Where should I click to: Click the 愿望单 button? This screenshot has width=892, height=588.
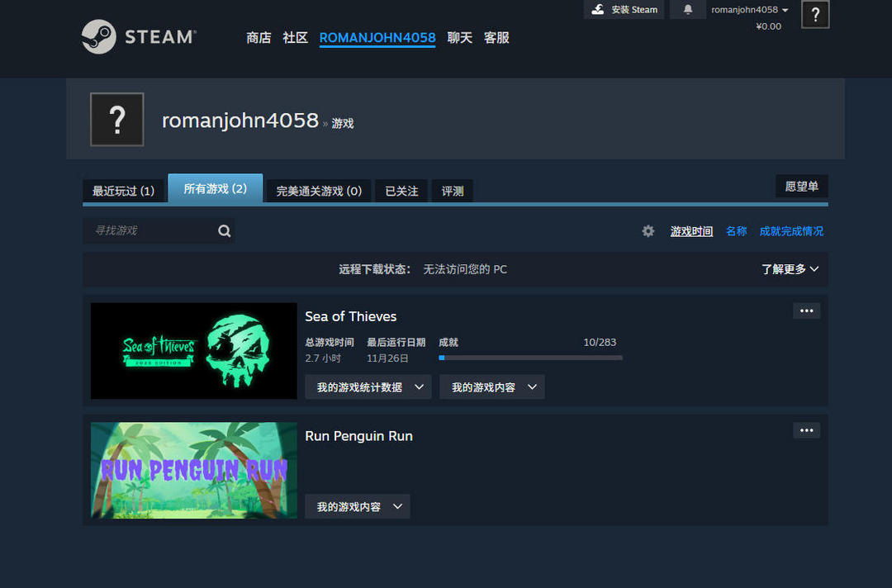click(801, 187)
